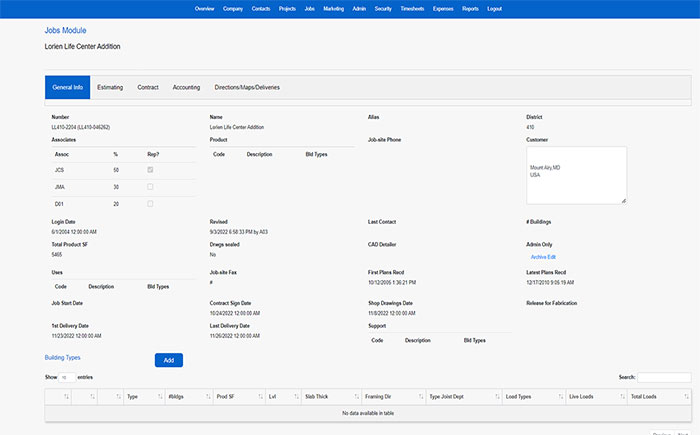Click the First Plans Recd date value
Image resolution: width=700 pixels, height=435 pixels.
[392, 283]
